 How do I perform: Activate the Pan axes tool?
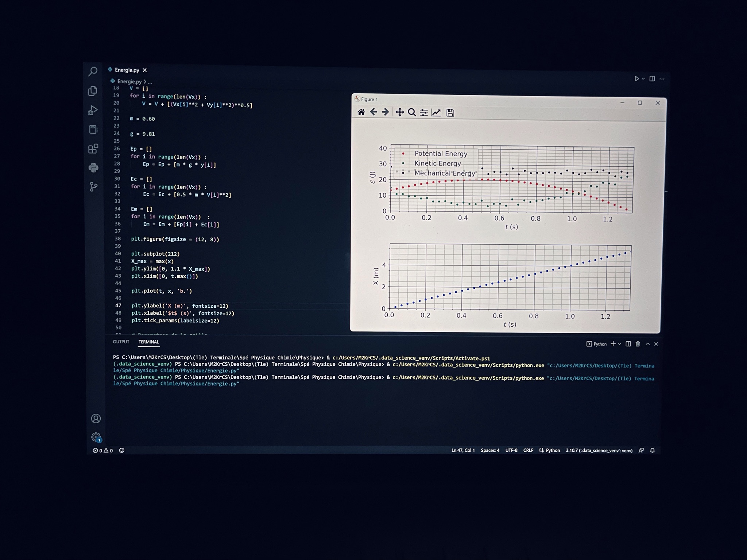399,112
